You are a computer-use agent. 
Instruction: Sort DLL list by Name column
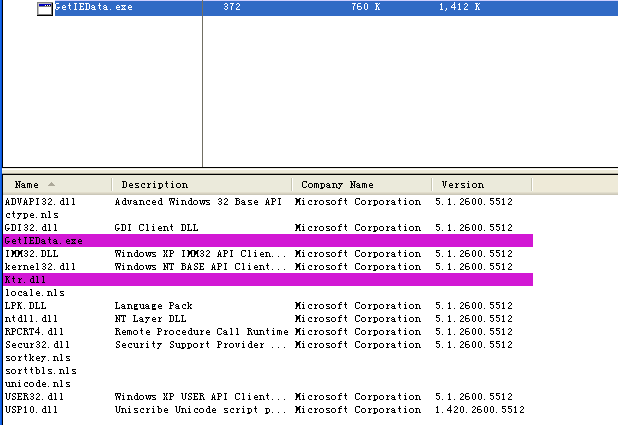click(x=58, y=185)
